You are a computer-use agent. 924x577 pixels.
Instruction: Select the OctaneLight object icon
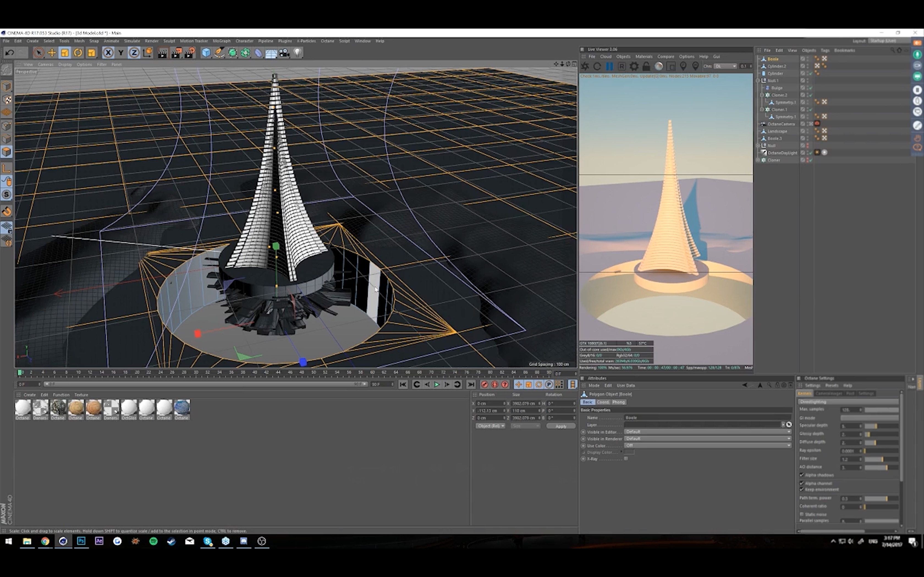coord(764,152)
